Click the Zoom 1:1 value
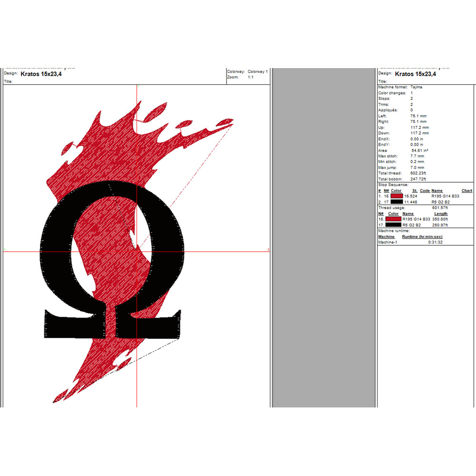The image size is (476, 476). tap(250, 77)
